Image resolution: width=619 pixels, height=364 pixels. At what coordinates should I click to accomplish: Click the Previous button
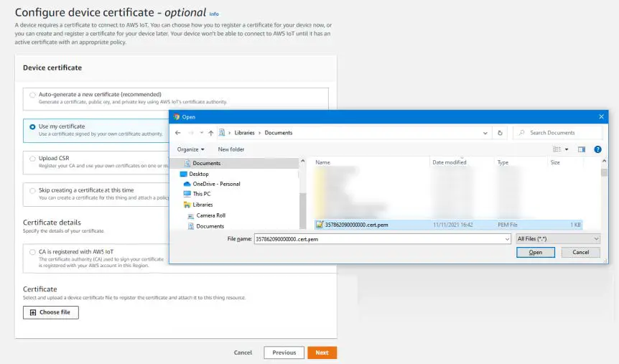(x=284, y=353)
